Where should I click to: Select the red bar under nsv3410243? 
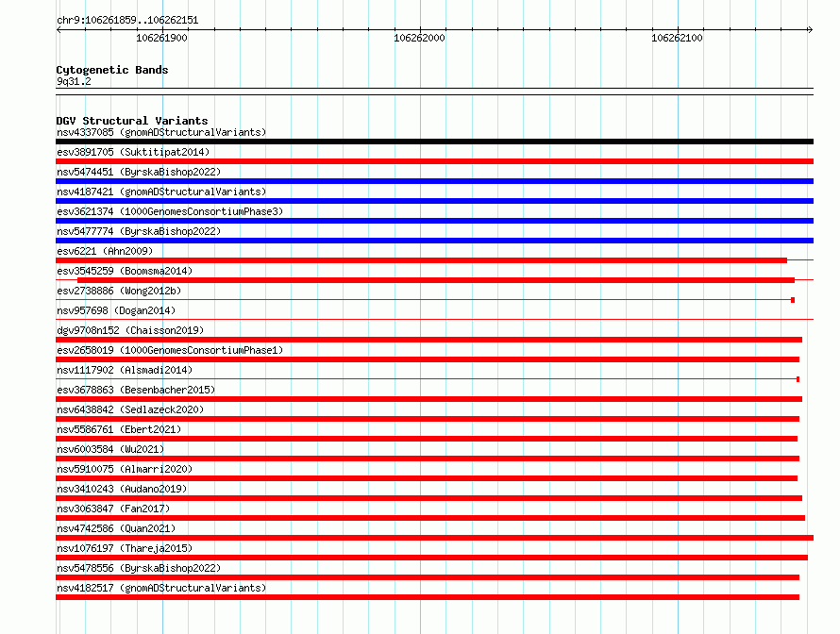tap(429, 498)
